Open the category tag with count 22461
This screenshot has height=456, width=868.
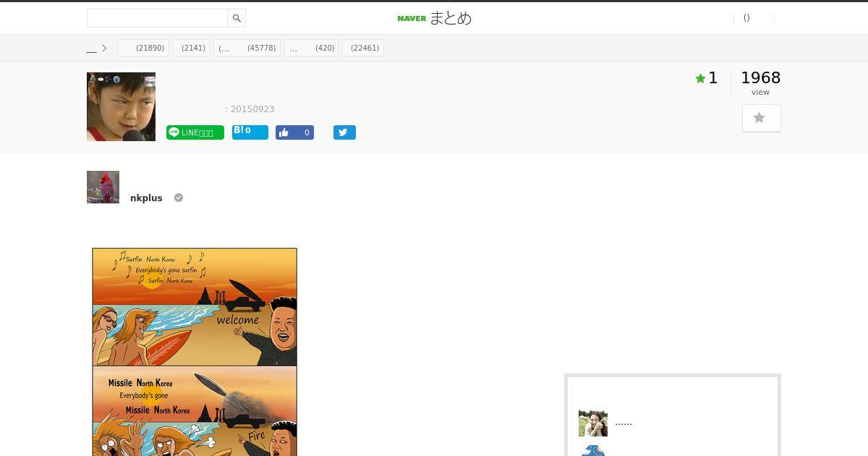pos(363,48)
